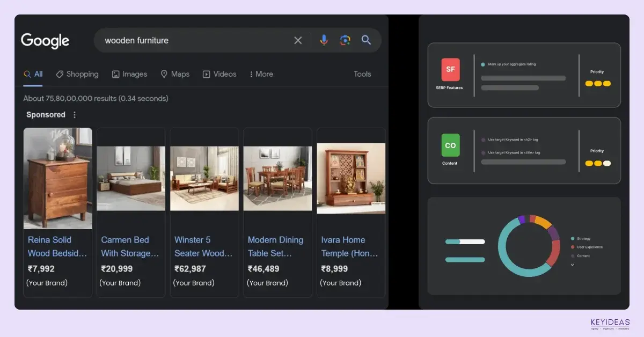The image size is (644, 337).
Task: Switch to the Images tab
Action: pos(129,74)
